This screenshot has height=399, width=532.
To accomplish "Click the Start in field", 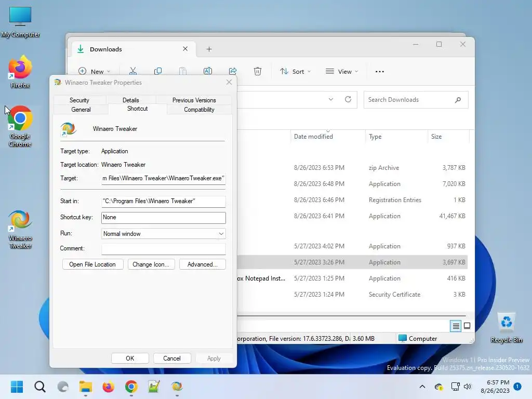I will 163,201.
